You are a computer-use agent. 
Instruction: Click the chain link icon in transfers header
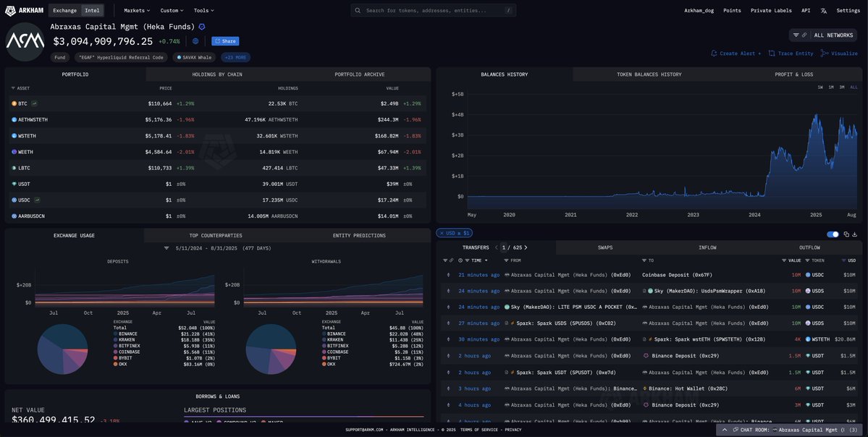click(x=451, y=260)
